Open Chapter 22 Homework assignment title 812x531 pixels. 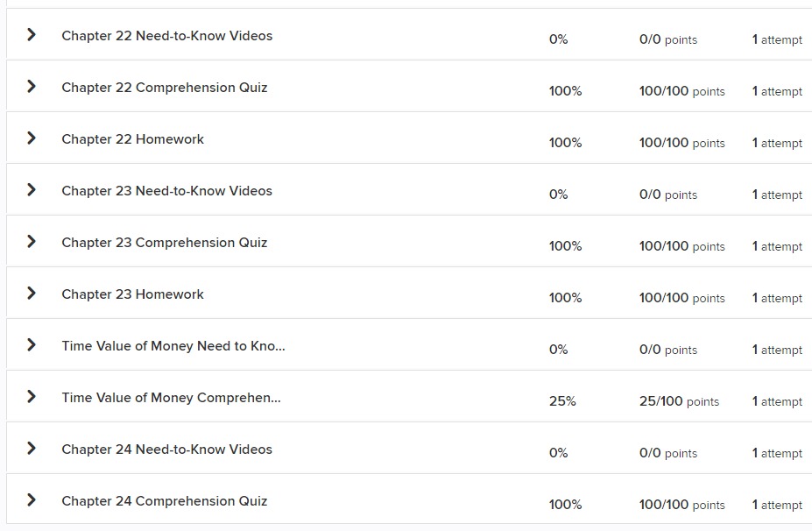(x=132, y=139)
